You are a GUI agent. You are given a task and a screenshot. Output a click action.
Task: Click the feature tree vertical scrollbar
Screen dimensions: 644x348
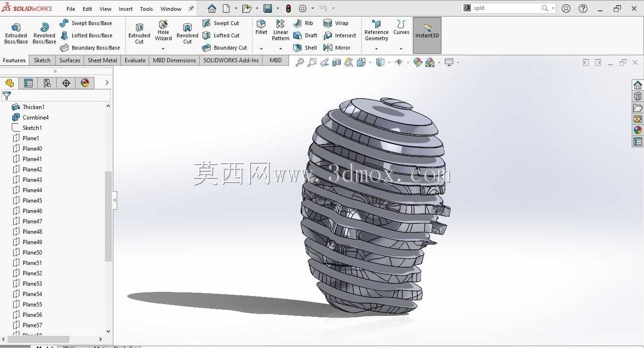[x=108, y=216]
